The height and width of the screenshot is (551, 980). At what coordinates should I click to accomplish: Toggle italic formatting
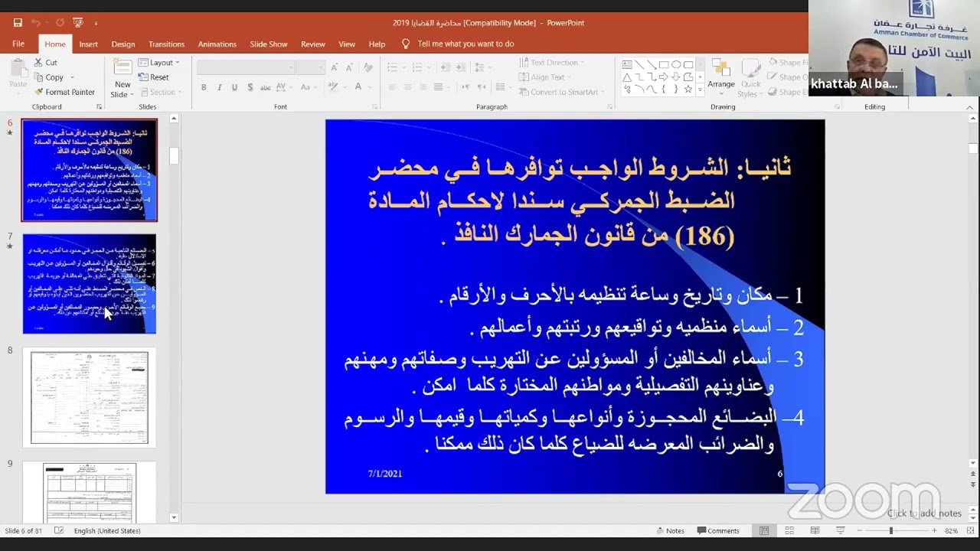tap(219, 87)
